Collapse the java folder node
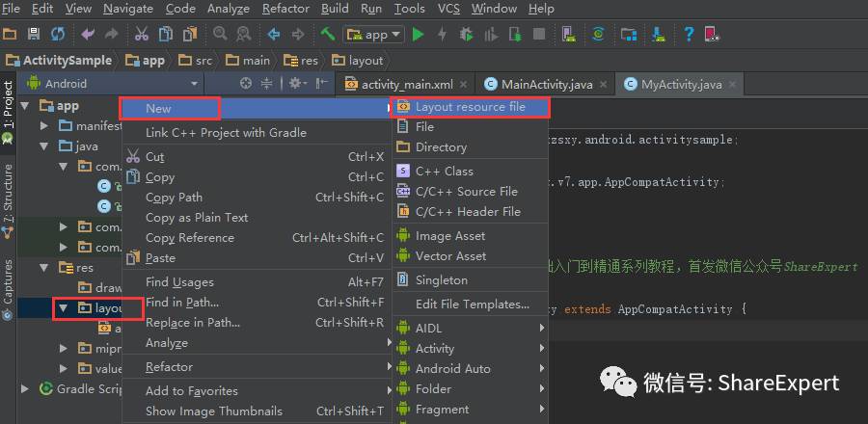Image resolution: width=868 pixels, height=424 pixels. (x=44, y=146)
